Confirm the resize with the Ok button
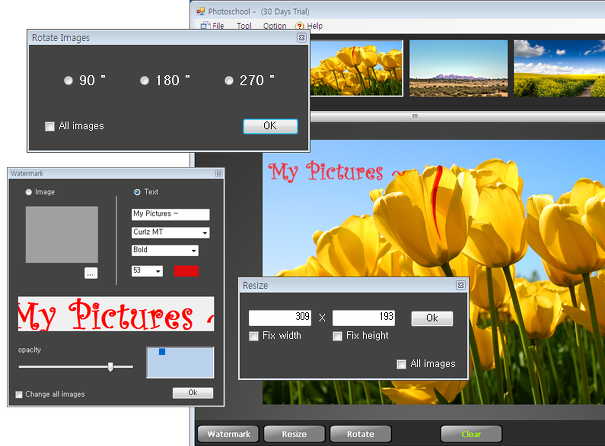The height and width of the screenshot is (446, 605). pyautogui.click(x=432, y=318)
